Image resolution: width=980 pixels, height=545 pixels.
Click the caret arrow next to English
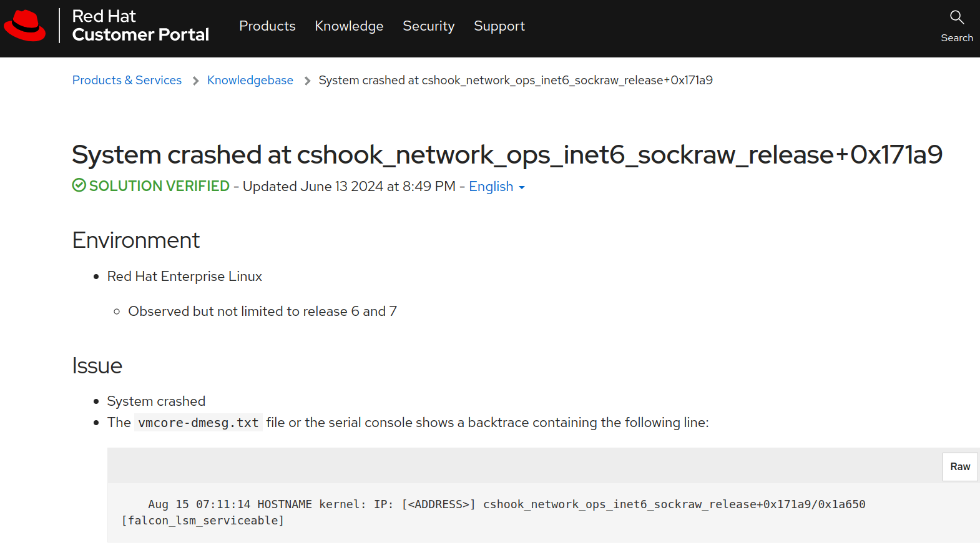click(522, 187)
